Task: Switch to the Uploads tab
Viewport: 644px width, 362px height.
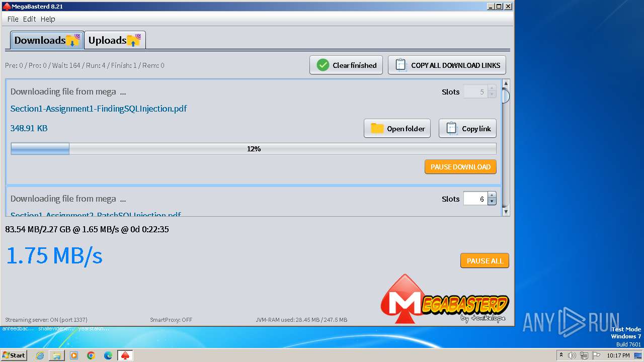Action: click(x=115, y=40)
